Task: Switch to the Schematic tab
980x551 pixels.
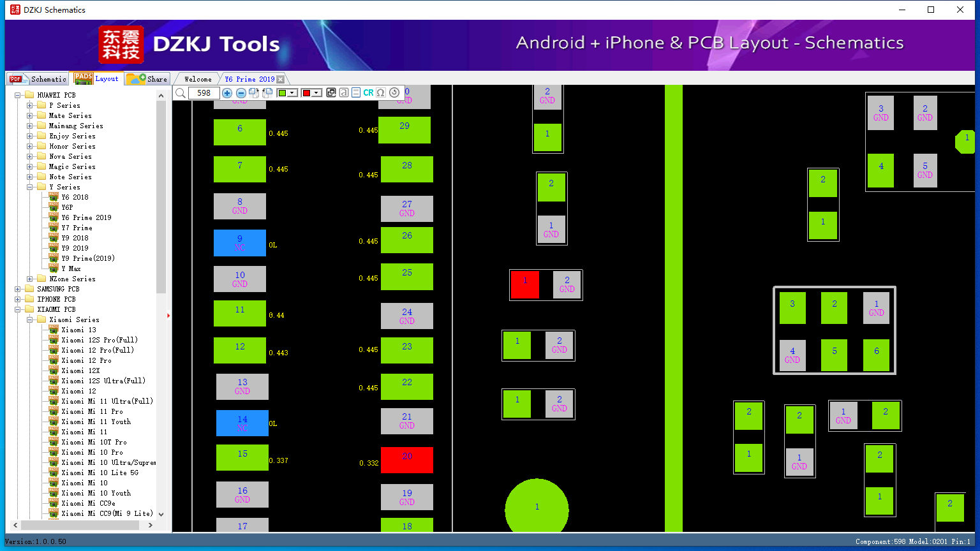Action: (x=38, y=79)
